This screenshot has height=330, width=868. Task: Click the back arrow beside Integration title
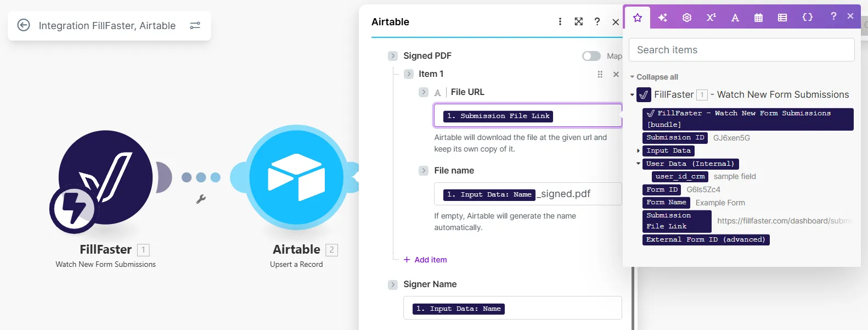pos(24,25)
